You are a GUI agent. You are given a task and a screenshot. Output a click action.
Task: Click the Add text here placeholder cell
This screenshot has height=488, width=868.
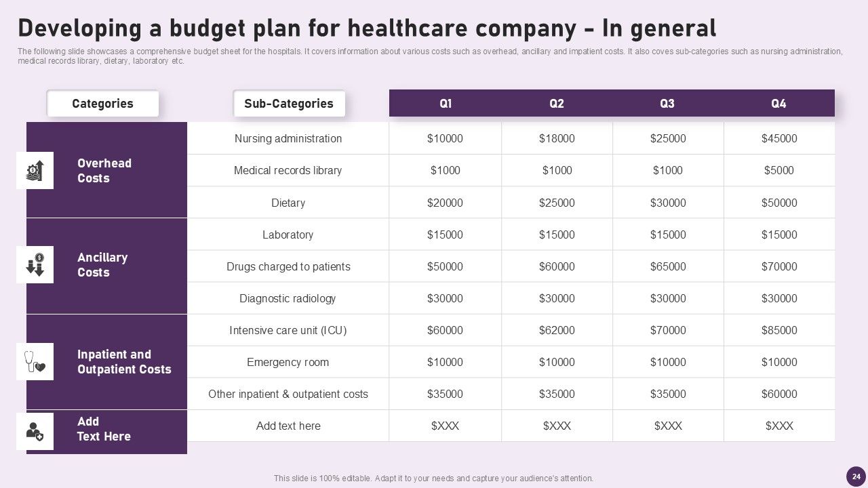coord(288,426)
